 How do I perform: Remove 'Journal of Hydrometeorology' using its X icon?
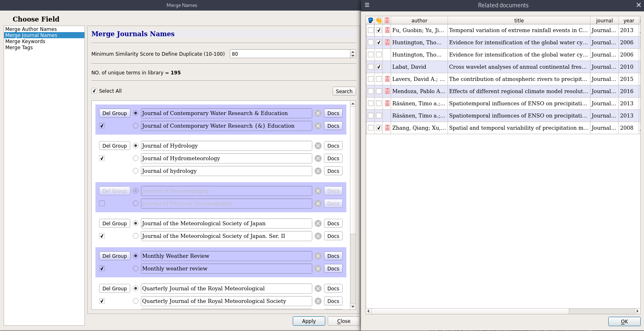tap(318, 159)
